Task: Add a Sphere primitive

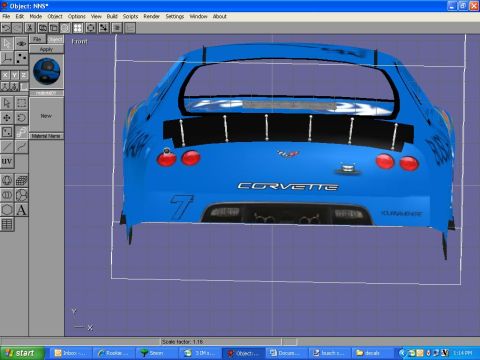Action: tap(7, 181)
